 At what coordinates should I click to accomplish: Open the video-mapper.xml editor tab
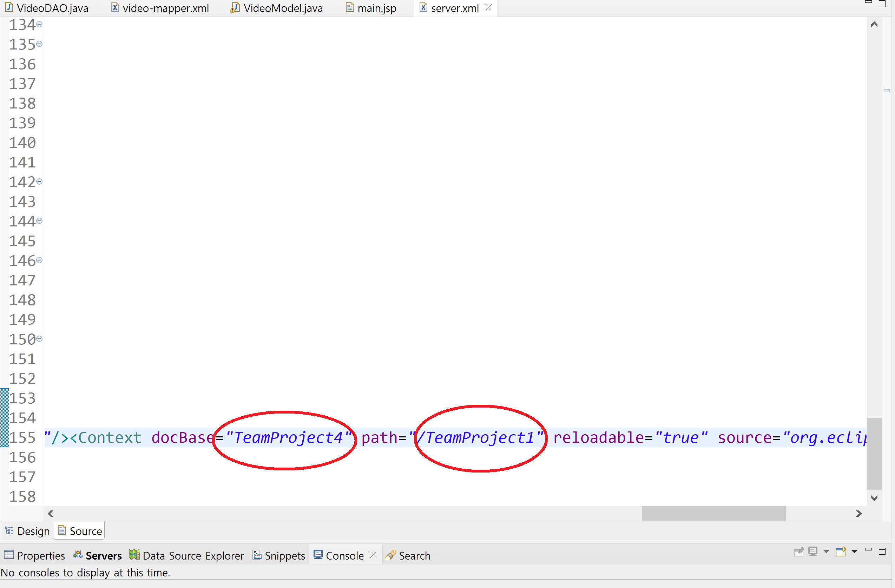point(165,8)
